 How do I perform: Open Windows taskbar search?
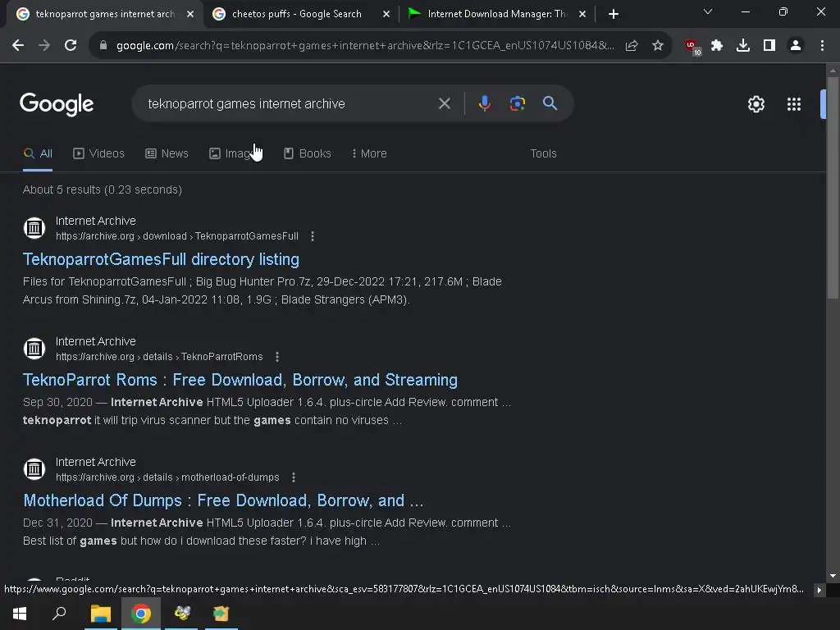tap(59, 614)
